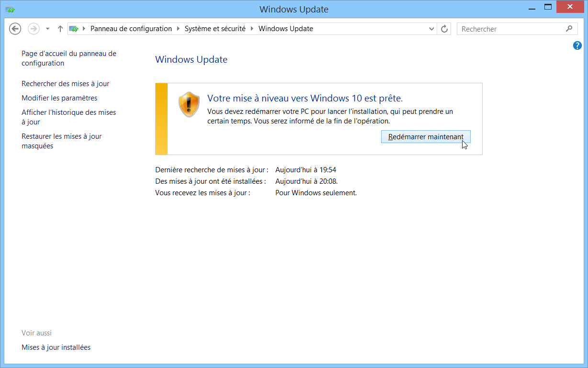This screenshot has width=588, height=368.
Task: Click 'Vous recevez les mises à jour' label
Action: (203, 193)
